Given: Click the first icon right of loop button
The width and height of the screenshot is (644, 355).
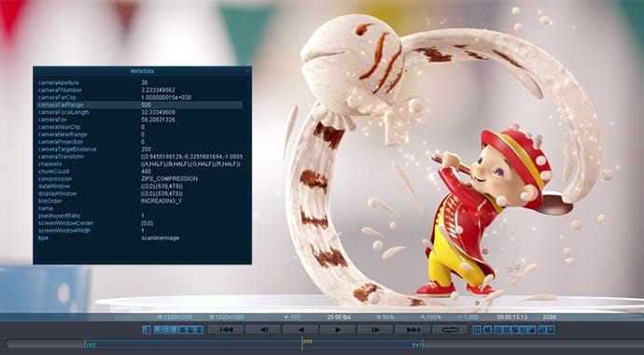Looking at the screenshot, I should pyautogui.click(x=477, y=330).
